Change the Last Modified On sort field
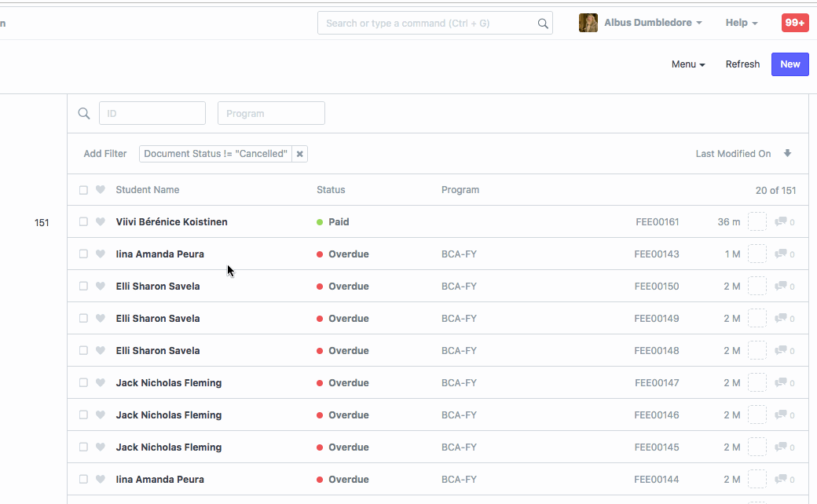This screenshot has height=504, width=817. pyautogui.click(x=734, y=153)
